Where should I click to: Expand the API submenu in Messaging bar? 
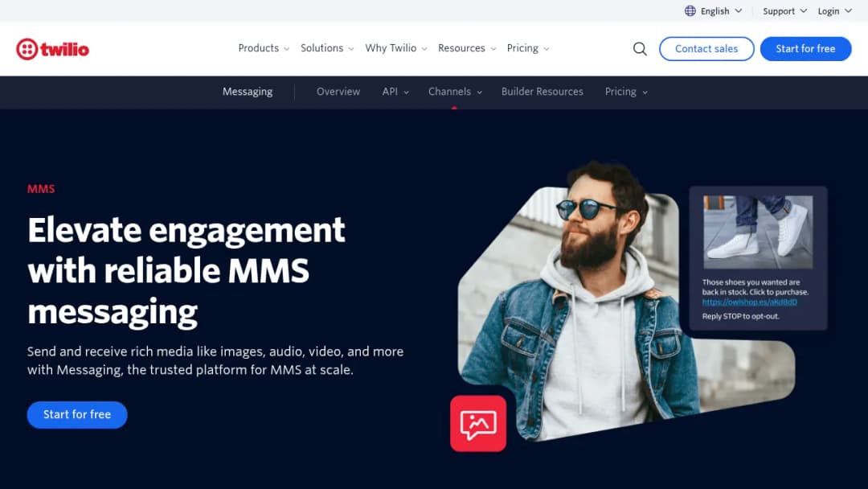[x=395, y=92]
